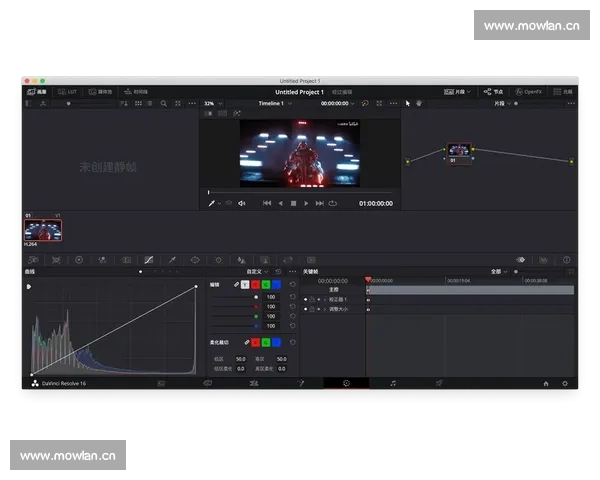Open the Gallery panel tab
Viewport: 600px width, 480px height.
click(35, 92)
